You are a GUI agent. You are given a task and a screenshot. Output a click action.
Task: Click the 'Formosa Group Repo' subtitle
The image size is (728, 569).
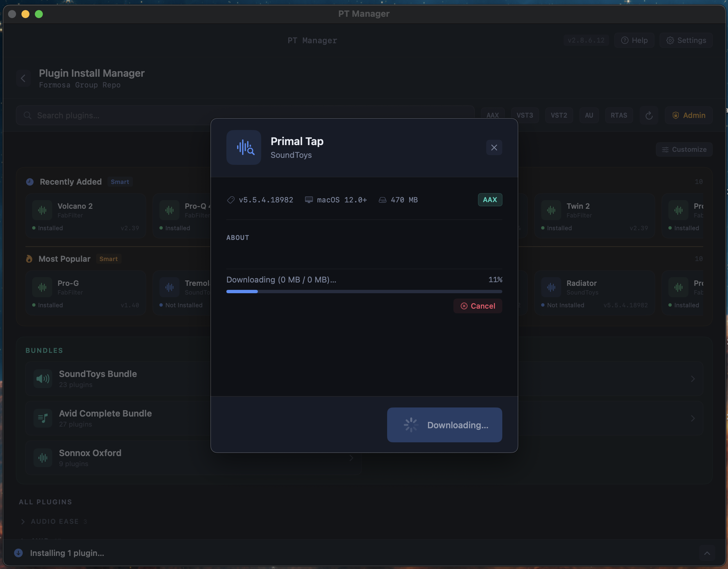80,85
